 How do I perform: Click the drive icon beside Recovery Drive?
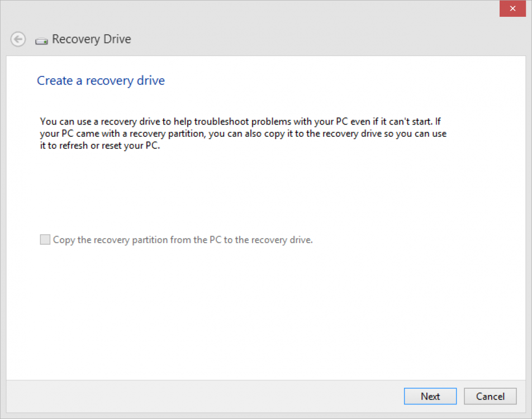41,41
